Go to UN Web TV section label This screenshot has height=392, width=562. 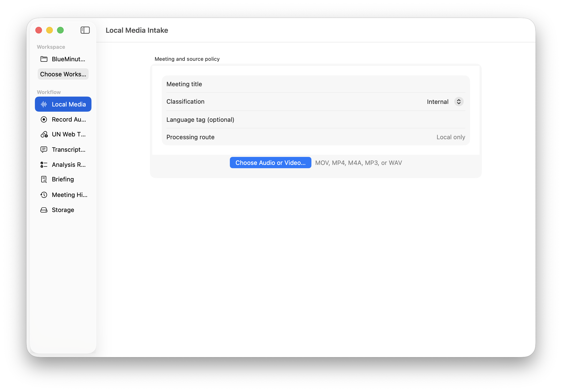click(69, 134)
